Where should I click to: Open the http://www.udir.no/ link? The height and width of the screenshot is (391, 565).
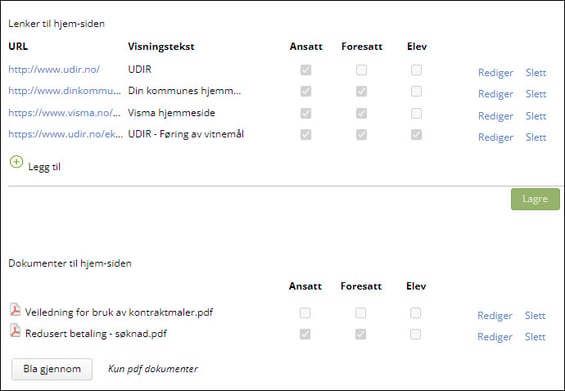pyautogui.click(x=54, y=69)
